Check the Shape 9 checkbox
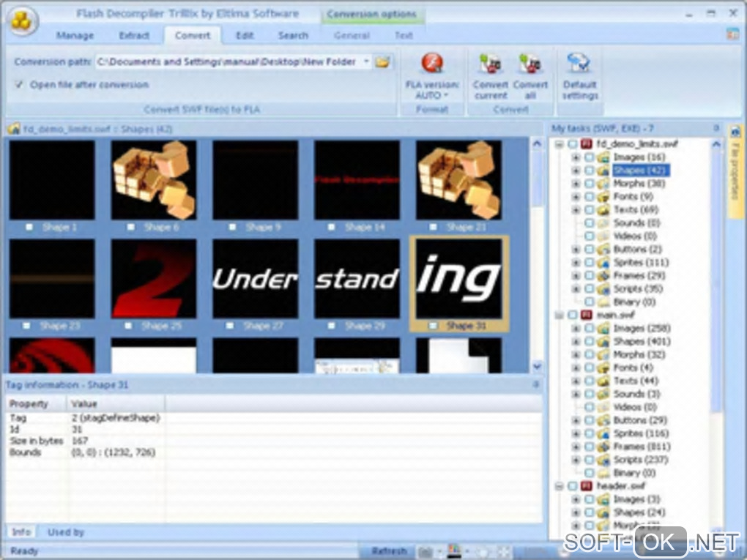This screenshot has width=747, height=560. tap(232, 227)
